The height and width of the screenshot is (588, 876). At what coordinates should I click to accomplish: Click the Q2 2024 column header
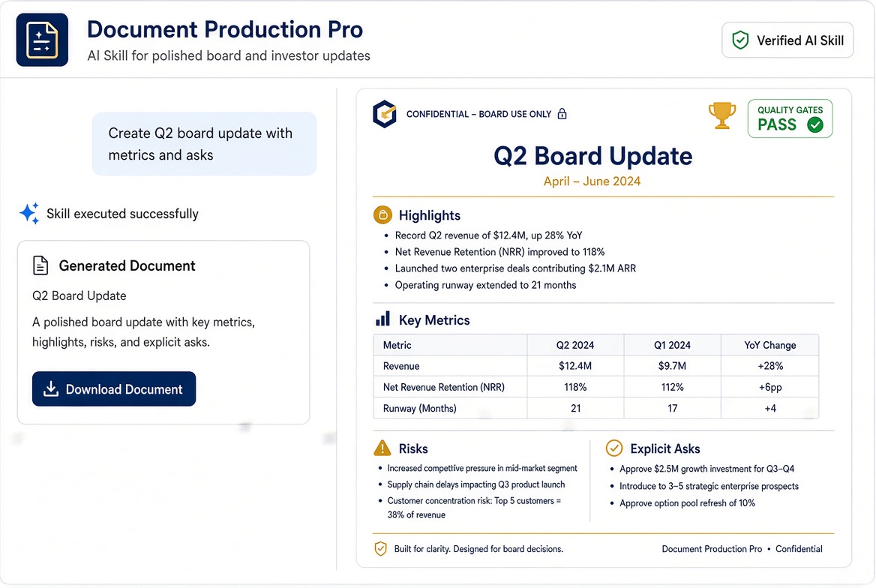tap(575, 345)
